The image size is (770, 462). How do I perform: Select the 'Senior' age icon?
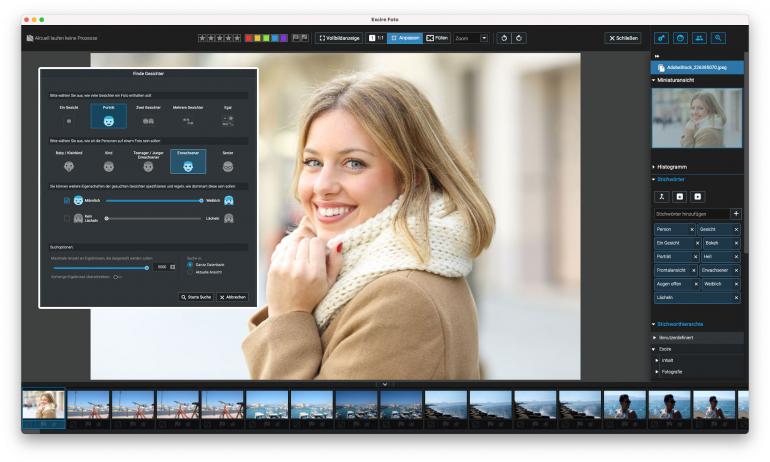tap(228, 166)
